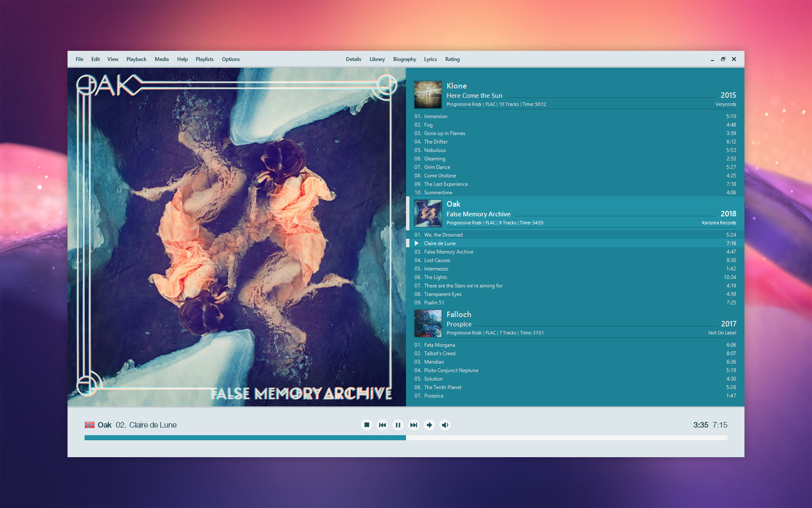
Task: Open the File menu
Action: [80, 59]
